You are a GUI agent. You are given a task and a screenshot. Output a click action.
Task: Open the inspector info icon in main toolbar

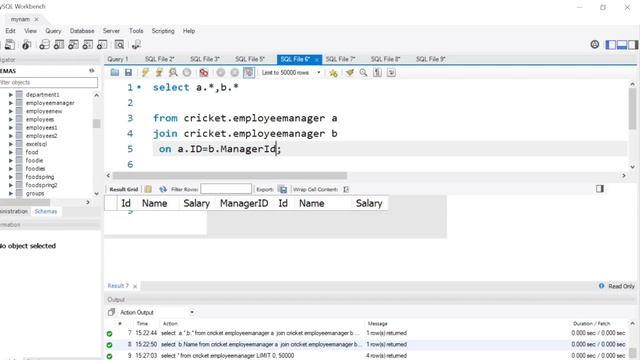click(x=27, y=44)
